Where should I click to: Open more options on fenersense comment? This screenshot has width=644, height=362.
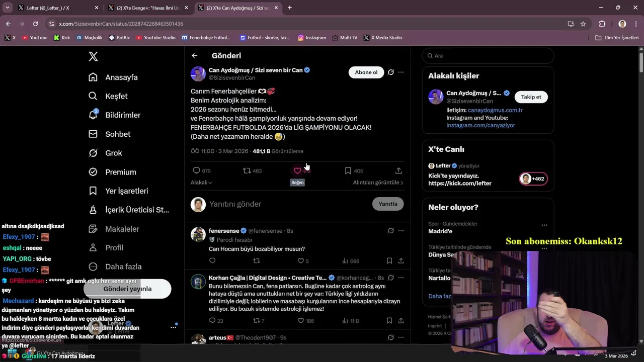pos(401,231)
